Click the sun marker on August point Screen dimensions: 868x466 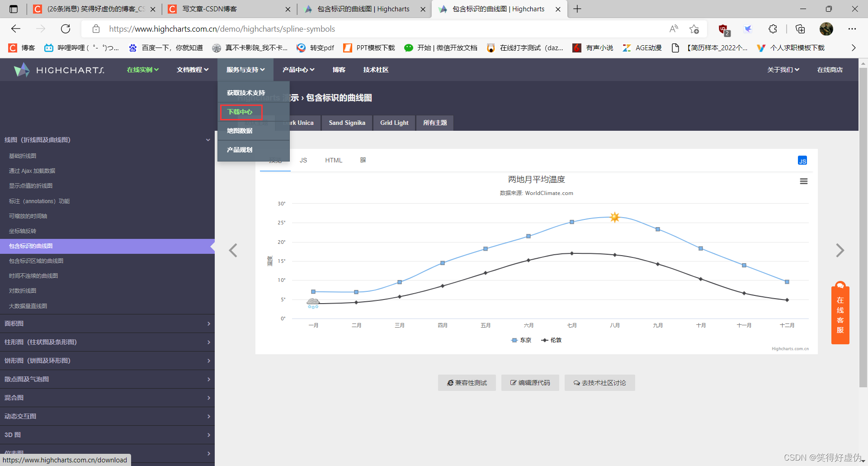click(614, 217)
